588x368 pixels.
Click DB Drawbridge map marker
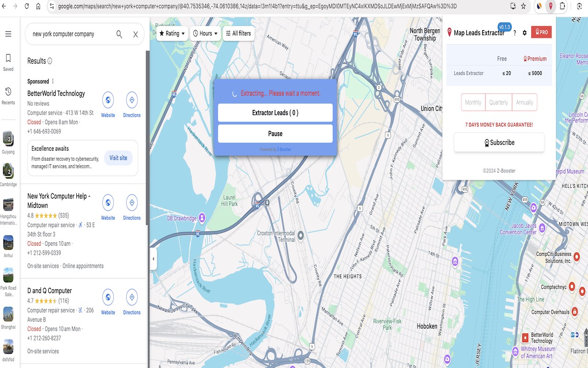(202, 218)
